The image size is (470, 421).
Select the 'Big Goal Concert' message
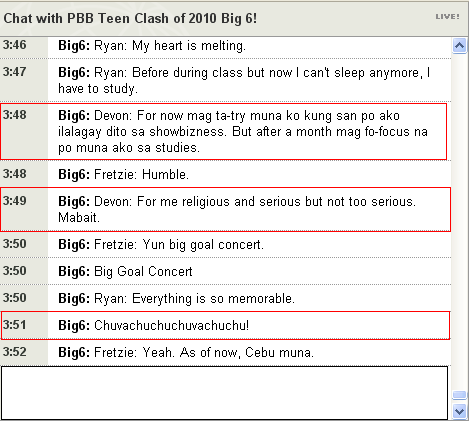coord(226,271)
